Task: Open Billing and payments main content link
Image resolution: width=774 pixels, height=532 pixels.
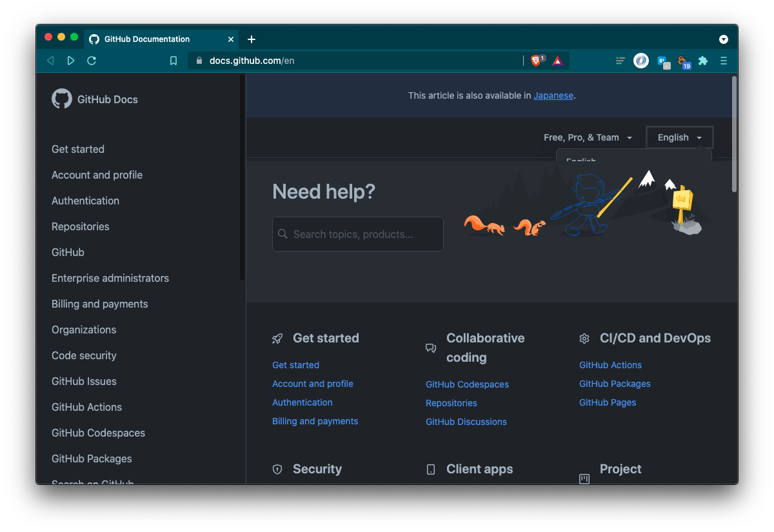Action: [x=315, y=421]
